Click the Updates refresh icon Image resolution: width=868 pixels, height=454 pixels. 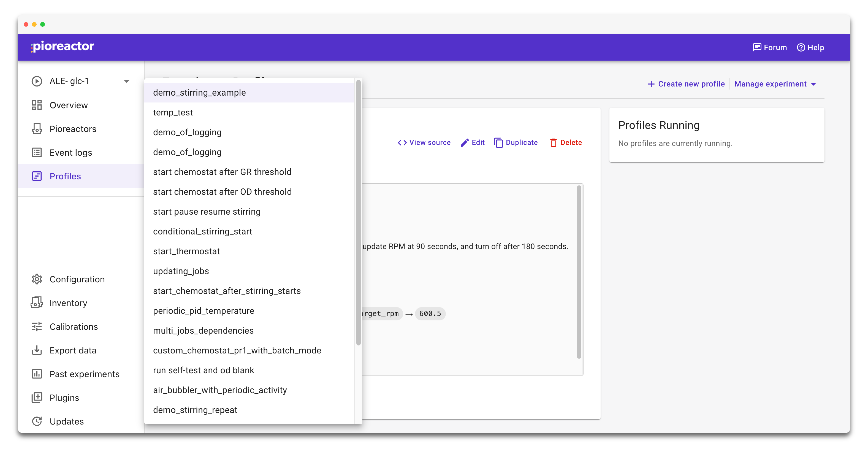pos(37,421)
